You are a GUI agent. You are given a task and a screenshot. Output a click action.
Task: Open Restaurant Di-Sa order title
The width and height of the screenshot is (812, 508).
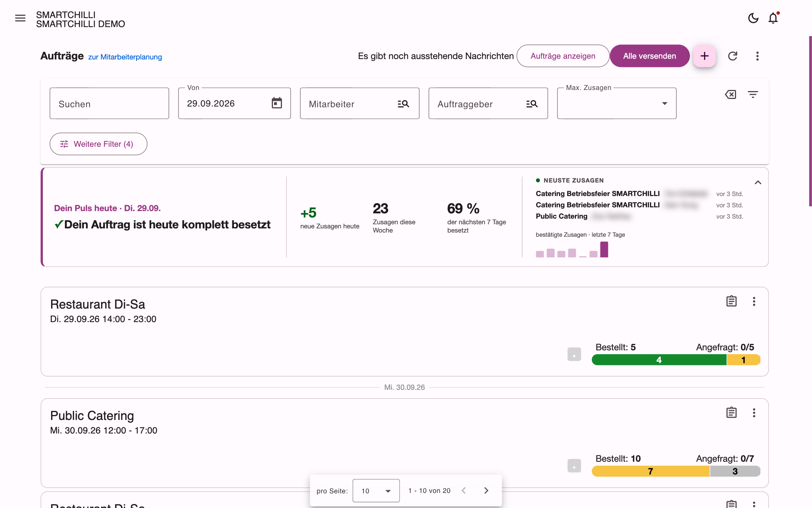click(x=97, y=304)
